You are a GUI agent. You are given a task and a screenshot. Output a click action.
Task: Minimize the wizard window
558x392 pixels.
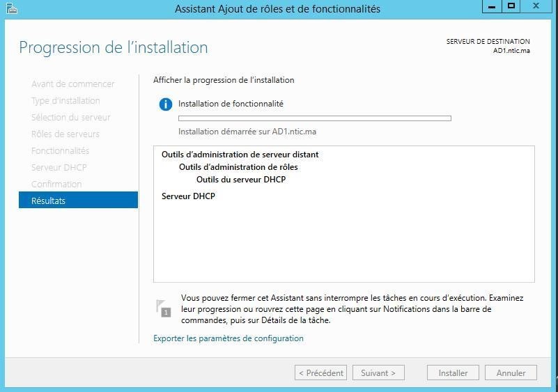coord(492,6)
